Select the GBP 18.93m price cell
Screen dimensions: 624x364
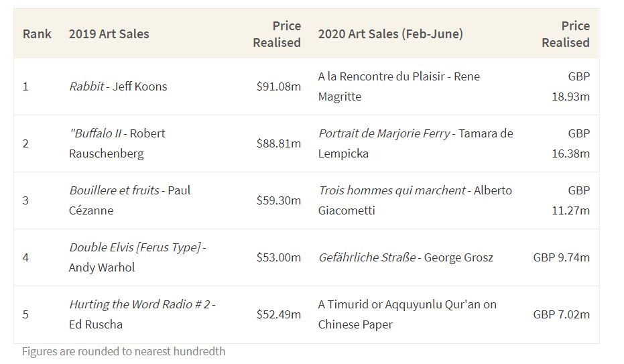570,86
